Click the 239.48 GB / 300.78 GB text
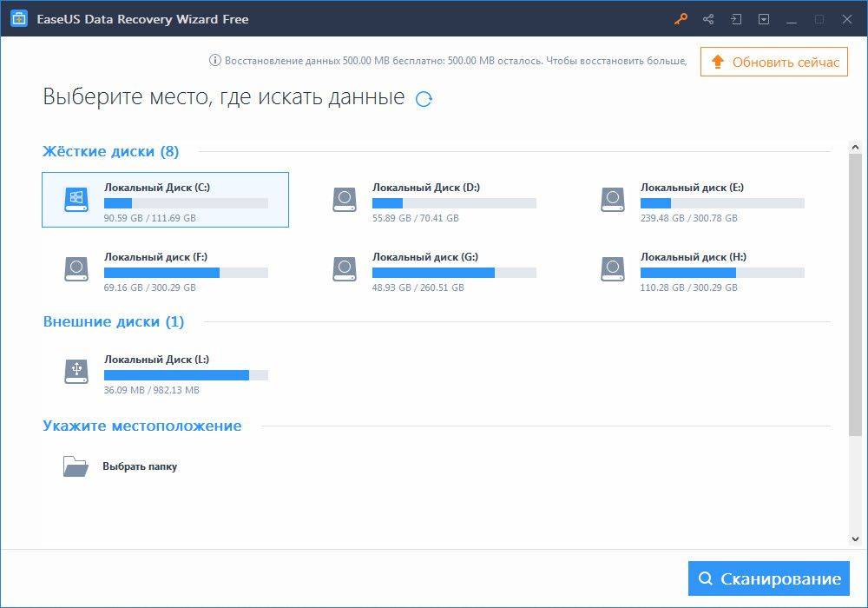 click(x=689, y=218)
